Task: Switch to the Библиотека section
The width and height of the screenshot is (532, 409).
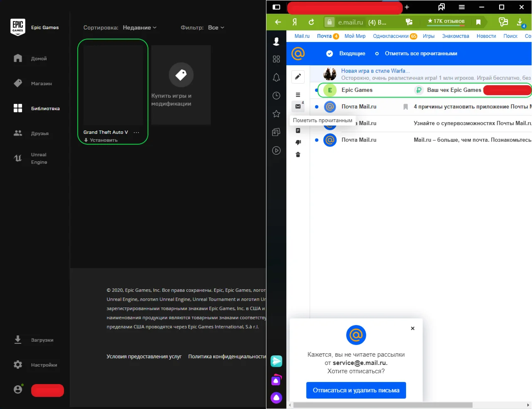Action: click(x=18, y=108)
